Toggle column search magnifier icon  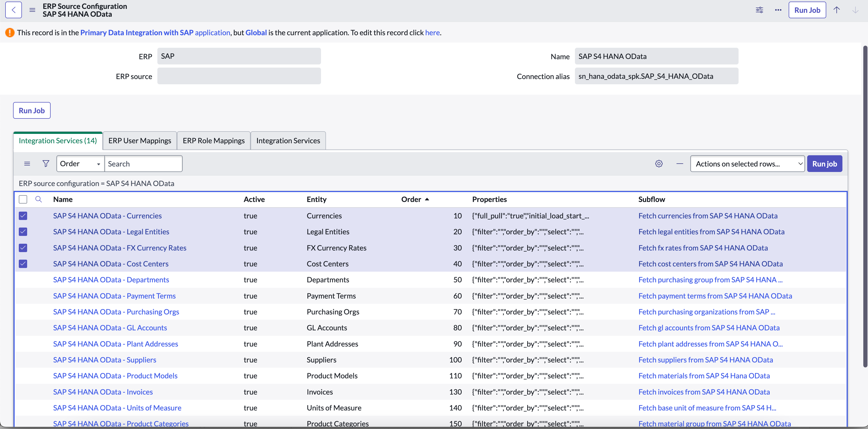point(38,199)
